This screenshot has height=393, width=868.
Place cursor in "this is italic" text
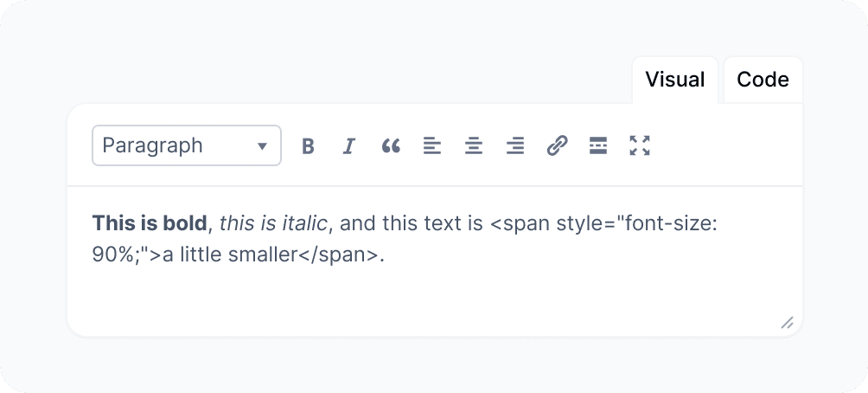tap(273, 224)
